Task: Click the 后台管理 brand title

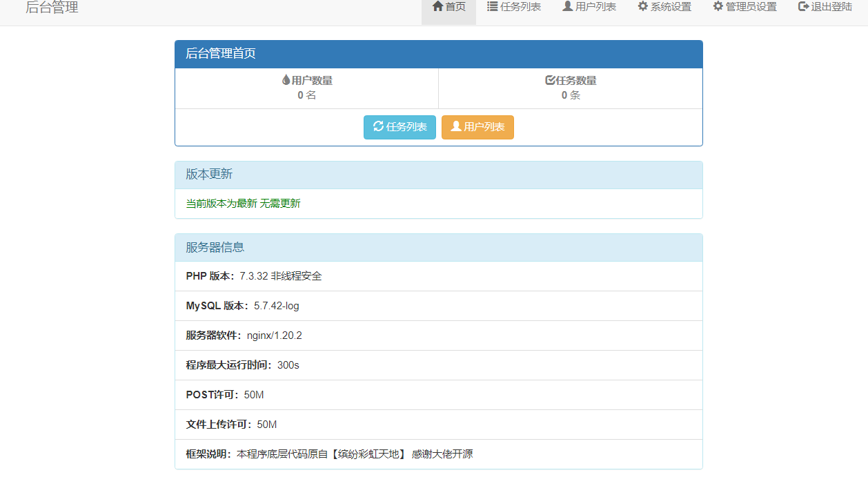Action: pyautogui.click(x=52, y=8)
